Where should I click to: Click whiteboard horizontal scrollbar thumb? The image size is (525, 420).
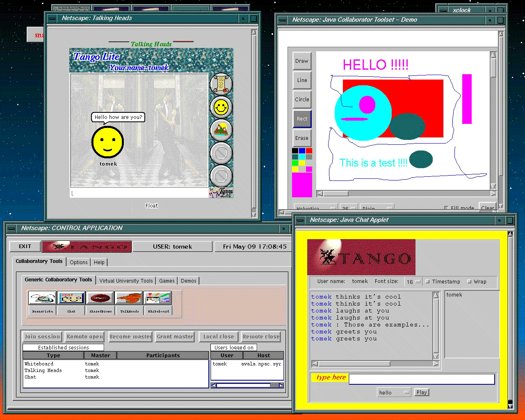click(336, 194)
